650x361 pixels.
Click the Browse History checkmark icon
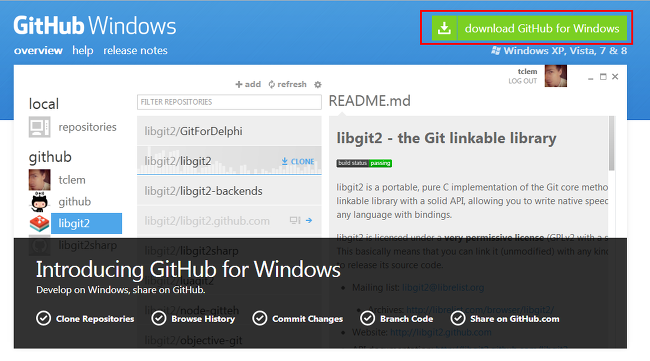click(159, 318)
